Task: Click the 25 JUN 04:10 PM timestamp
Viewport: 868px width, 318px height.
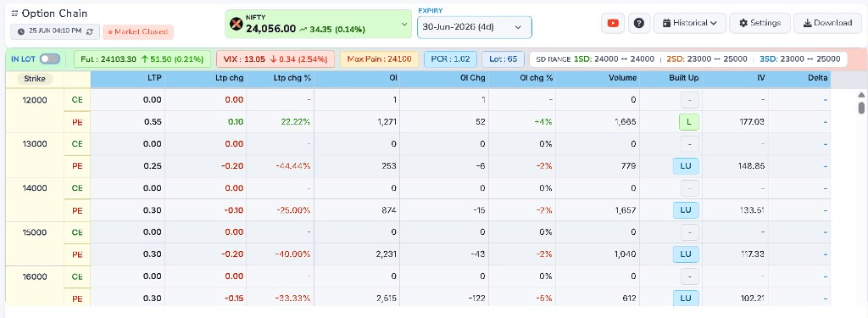Action: 55,31
